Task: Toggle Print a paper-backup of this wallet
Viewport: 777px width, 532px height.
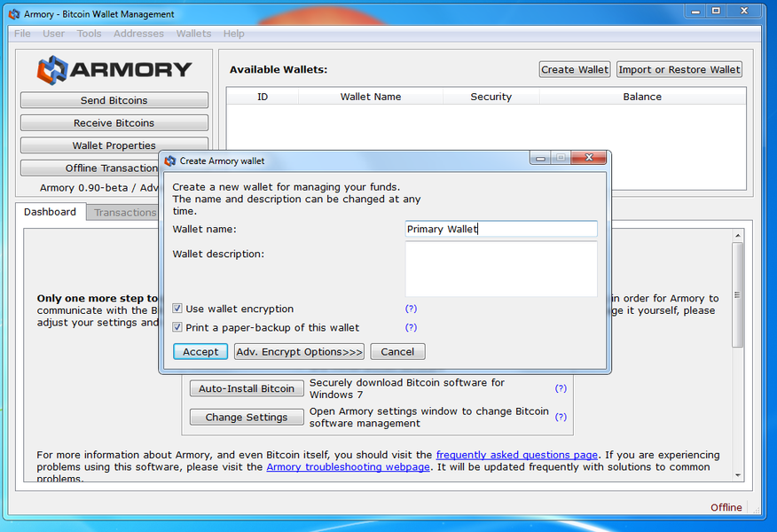Action: click(177, 327)
